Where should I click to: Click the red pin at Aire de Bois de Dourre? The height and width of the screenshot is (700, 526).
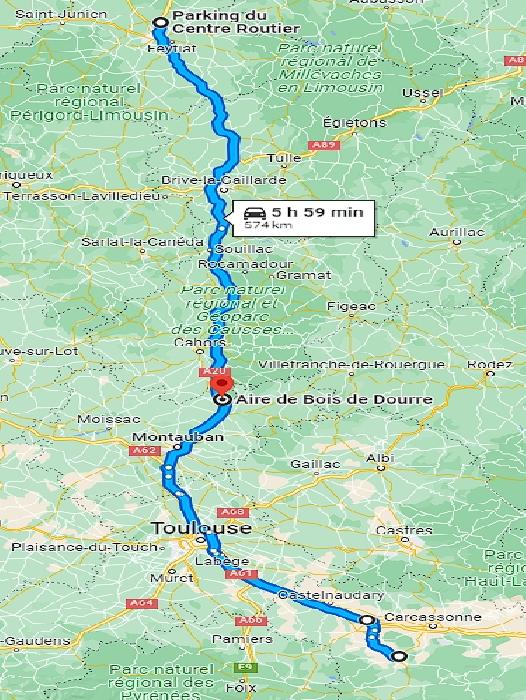(x=221, y=385)
